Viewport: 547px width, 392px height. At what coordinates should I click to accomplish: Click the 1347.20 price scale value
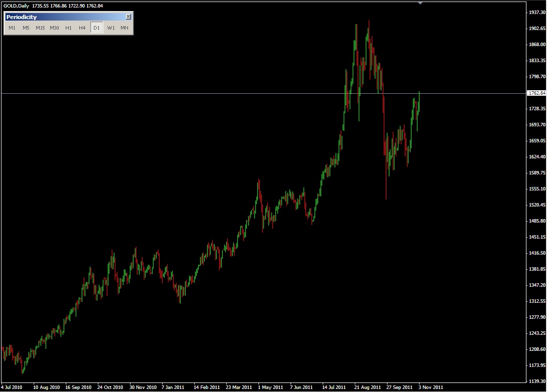coord(537,285)
